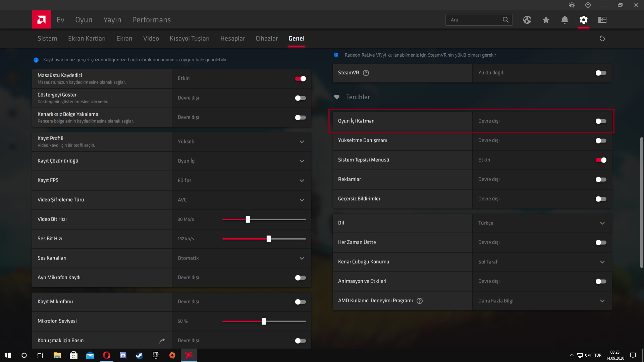This screenshot has width=644, height=362.
Task: Disable the Masaüstü Kaydedici toggle
Action: (300, 78)
